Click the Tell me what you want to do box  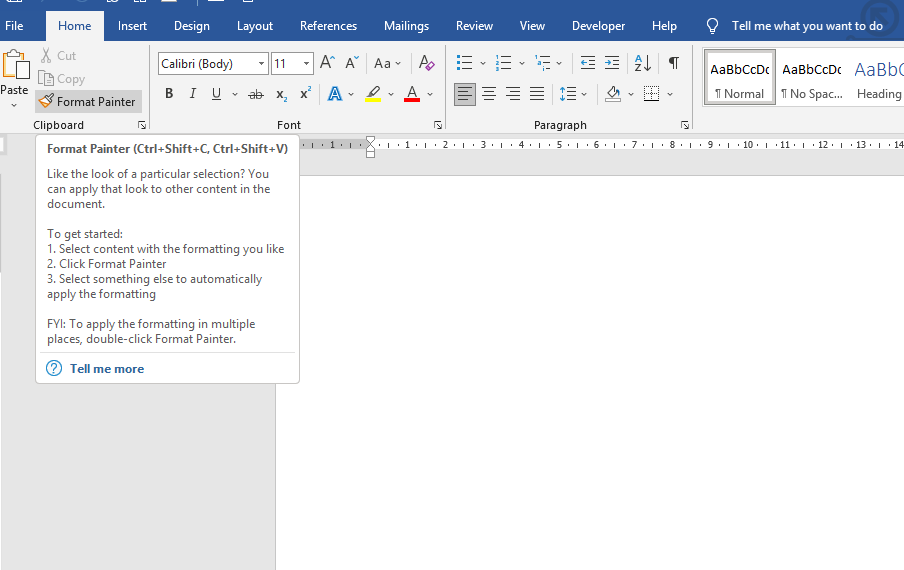click(807, 26)
